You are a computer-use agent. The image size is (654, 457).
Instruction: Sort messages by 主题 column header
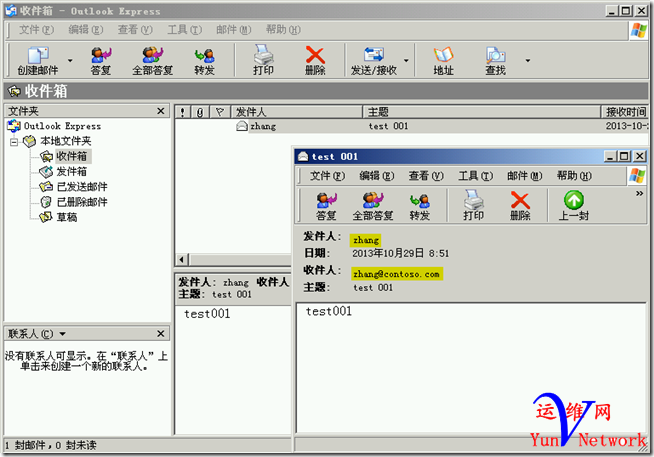pos(481,112)
